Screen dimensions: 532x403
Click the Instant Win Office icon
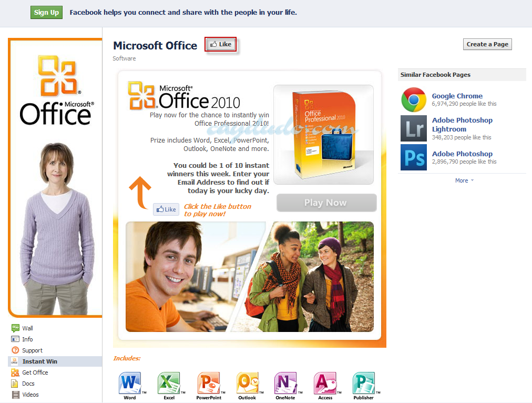14,361
